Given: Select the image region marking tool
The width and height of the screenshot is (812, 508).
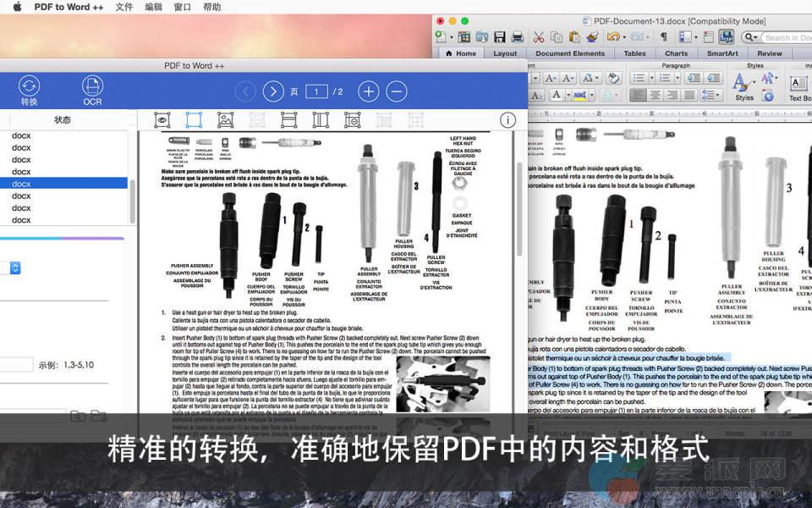Looking at the screenshot, I should click(225, 120).
